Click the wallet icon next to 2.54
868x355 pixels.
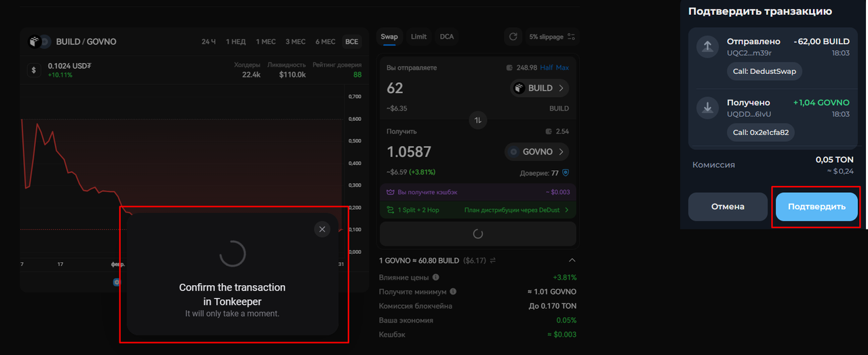point(549,131)
